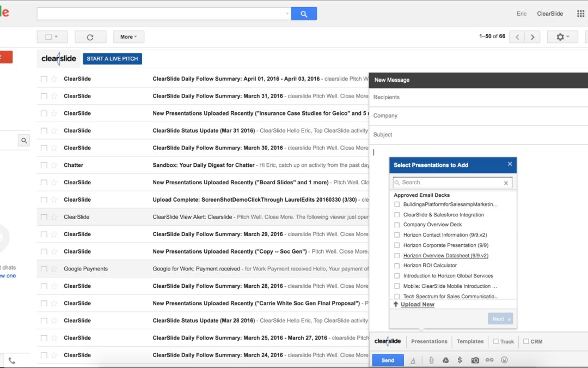This screenshot has width=588, height=368.
Task: Go to the next page of emails
Action: tap(532, 37)
